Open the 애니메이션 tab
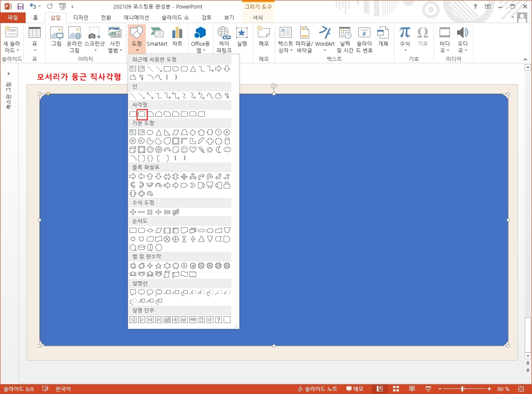The image size is (532, 394). pyautogui.click(x=136, y=18)
